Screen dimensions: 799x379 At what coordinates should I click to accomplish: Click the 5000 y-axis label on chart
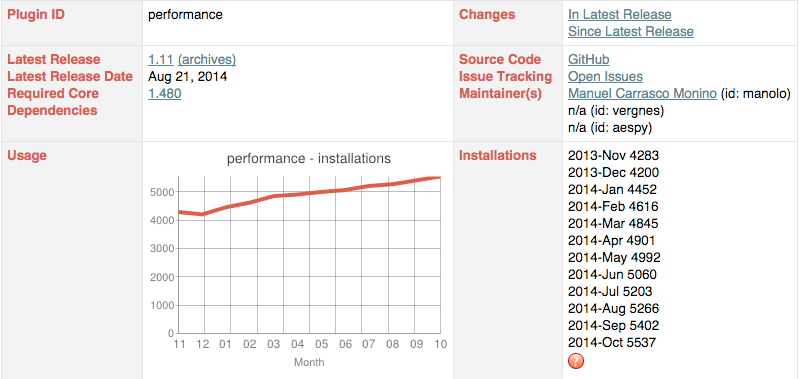(x=162, y=192)
